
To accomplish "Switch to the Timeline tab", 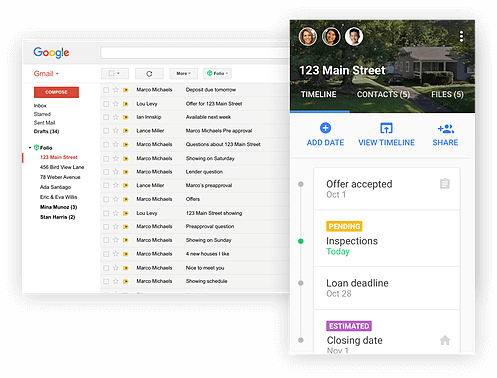I will (x=319, y=95).
